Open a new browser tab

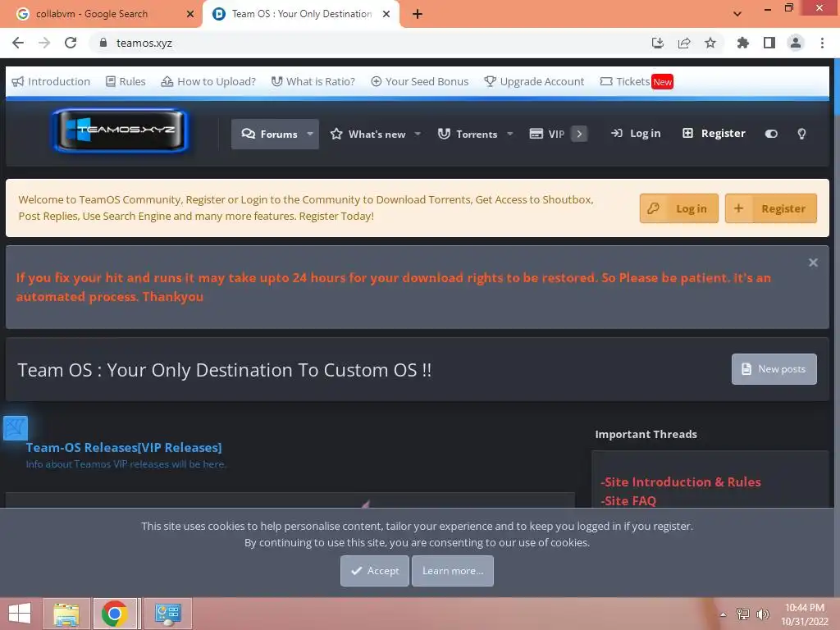point(418,14)
